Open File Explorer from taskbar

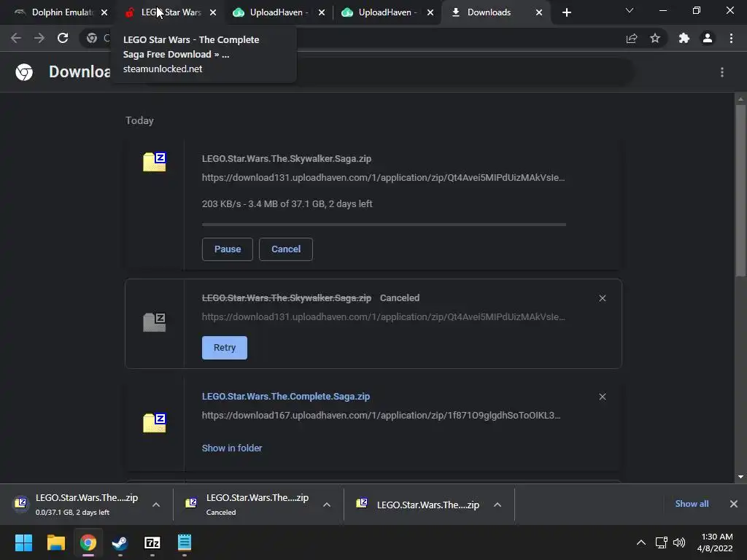(x=55, y=542)
